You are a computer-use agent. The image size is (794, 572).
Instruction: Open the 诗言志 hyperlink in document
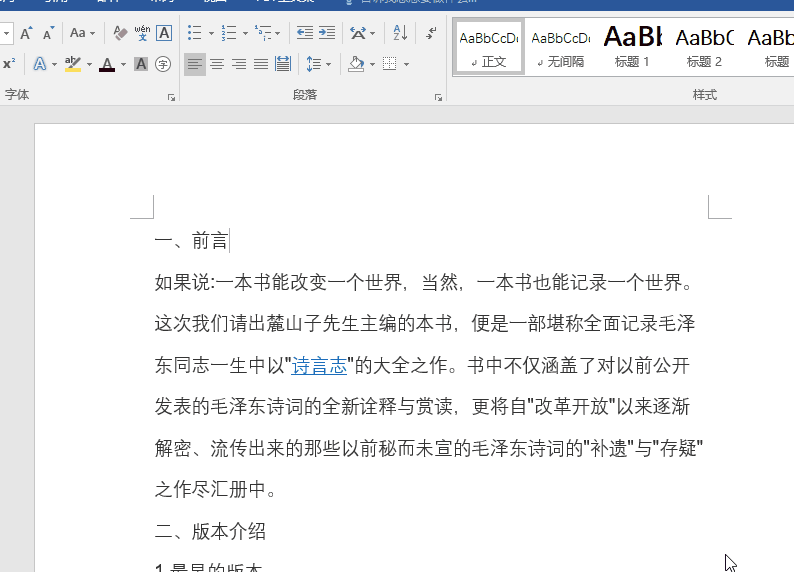coord(319,365)
